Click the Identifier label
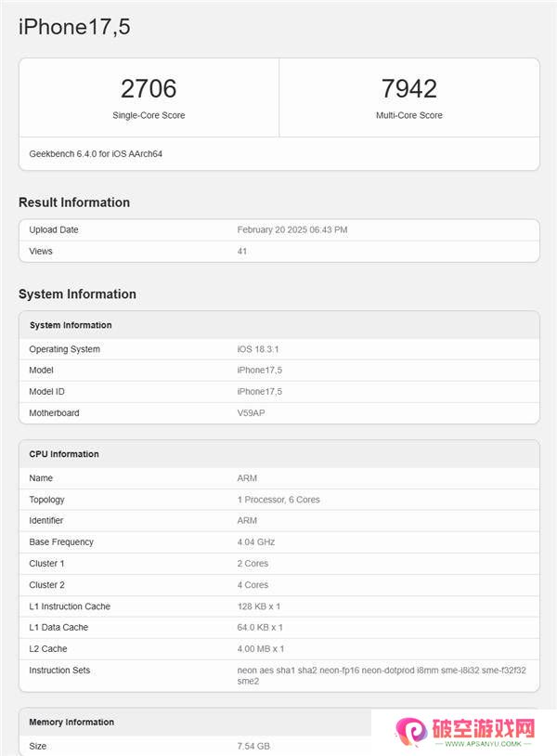Screen dimensions: 557x756 (x=45, y=521)
